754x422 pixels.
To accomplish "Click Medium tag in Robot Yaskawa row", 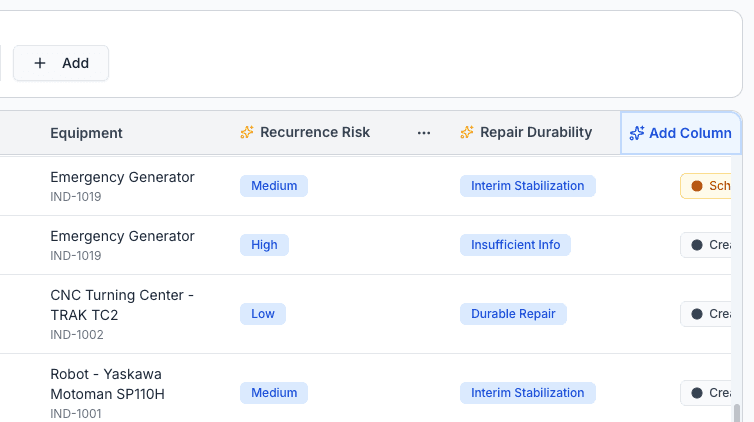I will pos(274,393).
